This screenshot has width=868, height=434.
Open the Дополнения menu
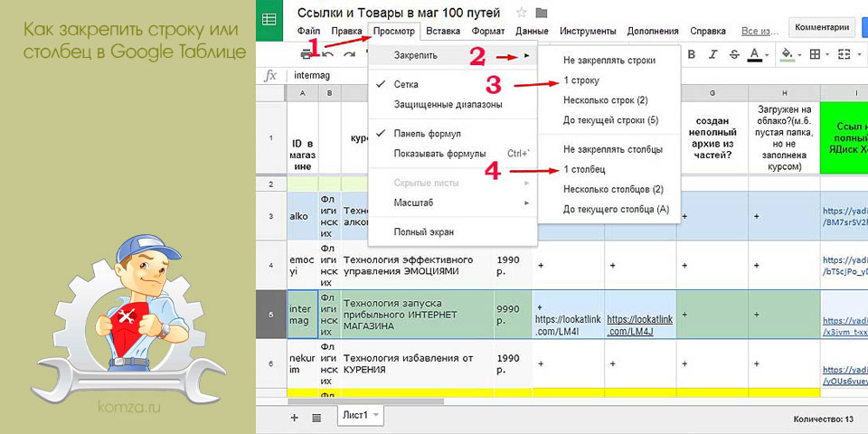(x=653, y=31)
